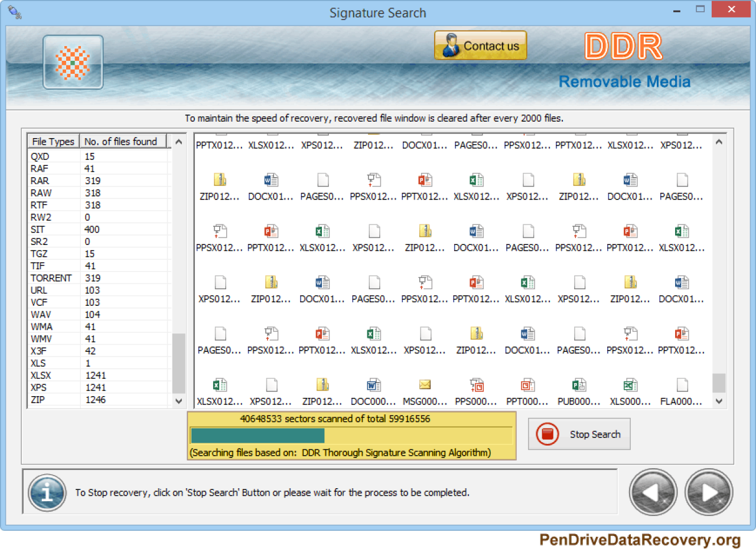This screenshot has height=549, width=756.
Task: Proceed with the next arrow button
Action: [709, 492]
